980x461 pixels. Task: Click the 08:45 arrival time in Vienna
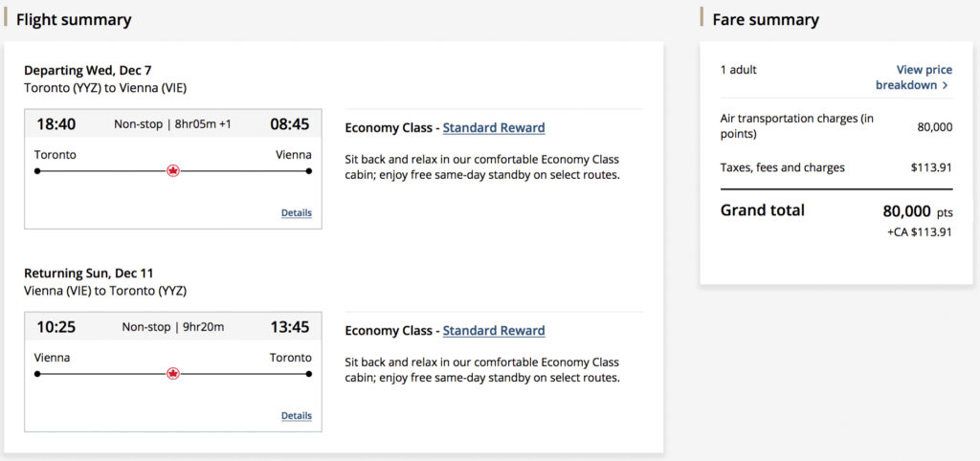[290, 124]
